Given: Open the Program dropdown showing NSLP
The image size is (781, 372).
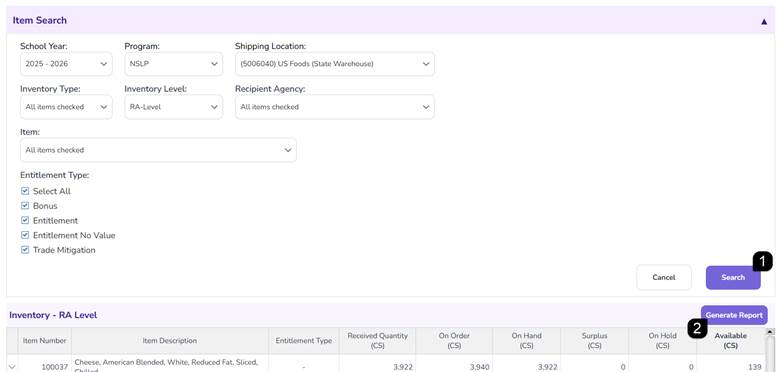Looking at the screenshot, I should tap(173, 64).
